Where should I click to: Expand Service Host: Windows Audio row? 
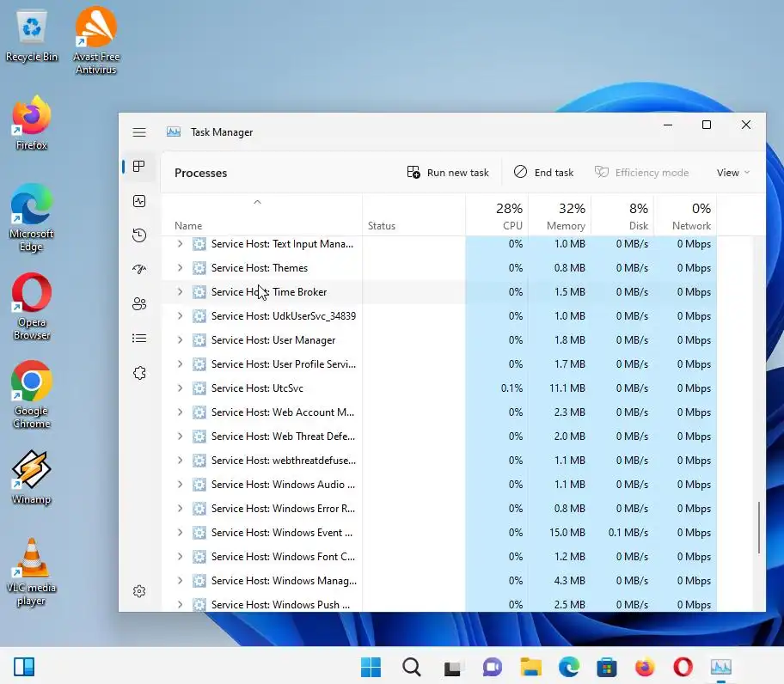pos(180,484)
